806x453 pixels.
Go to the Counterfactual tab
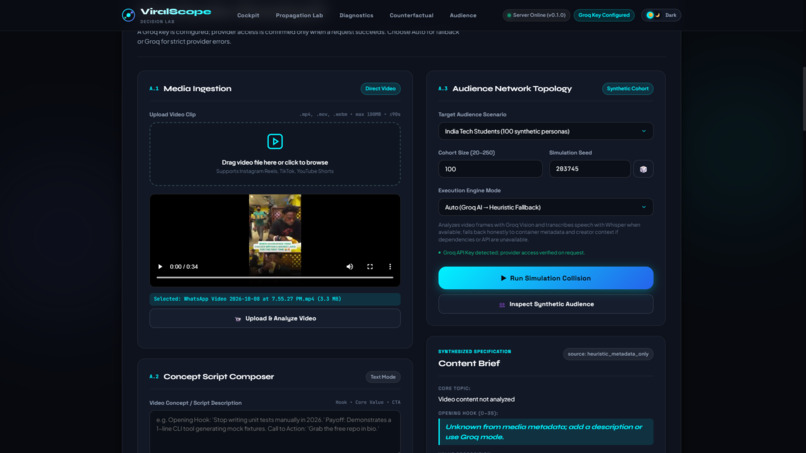(x=411, y=15)
